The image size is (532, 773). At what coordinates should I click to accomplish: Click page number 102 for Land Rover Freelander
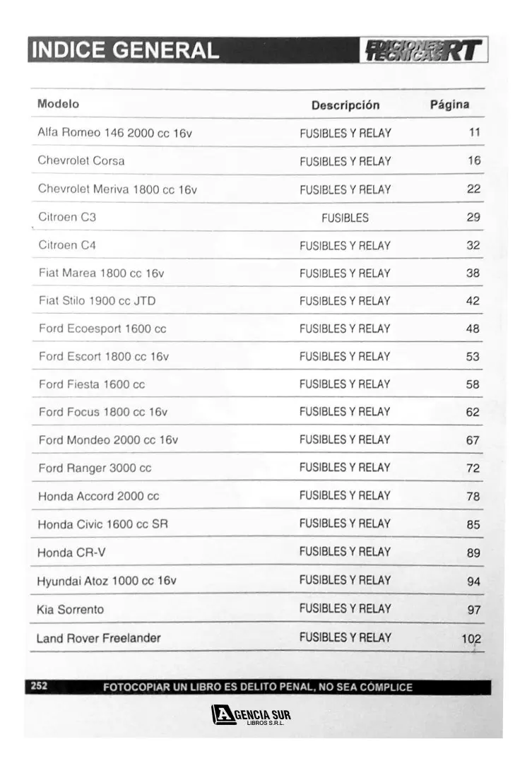click(471, 639)
